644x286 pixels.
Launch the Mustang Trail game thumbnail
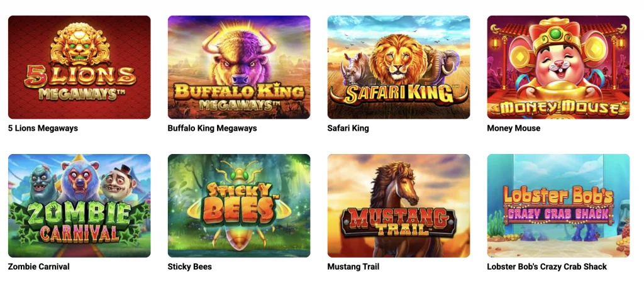pyautogui.click(x=398, y=206)
